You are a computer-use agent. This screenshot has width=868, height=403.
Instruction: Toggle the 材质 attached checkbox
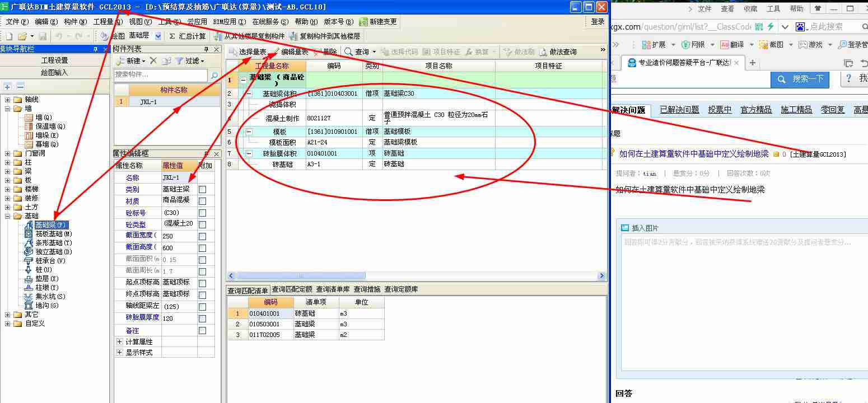(x=202, y=201)
